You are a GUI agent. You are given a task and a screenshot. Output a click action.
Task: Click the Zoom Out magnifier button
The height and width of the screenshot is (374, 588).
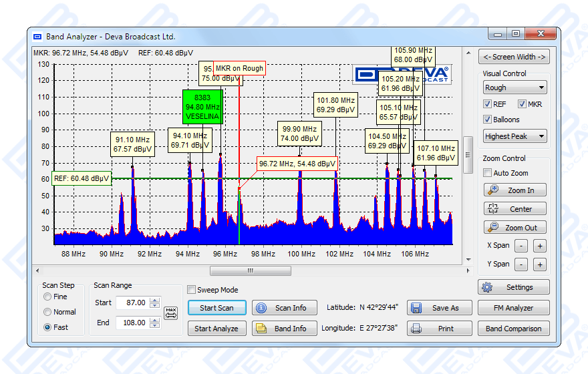pos(514,228)
